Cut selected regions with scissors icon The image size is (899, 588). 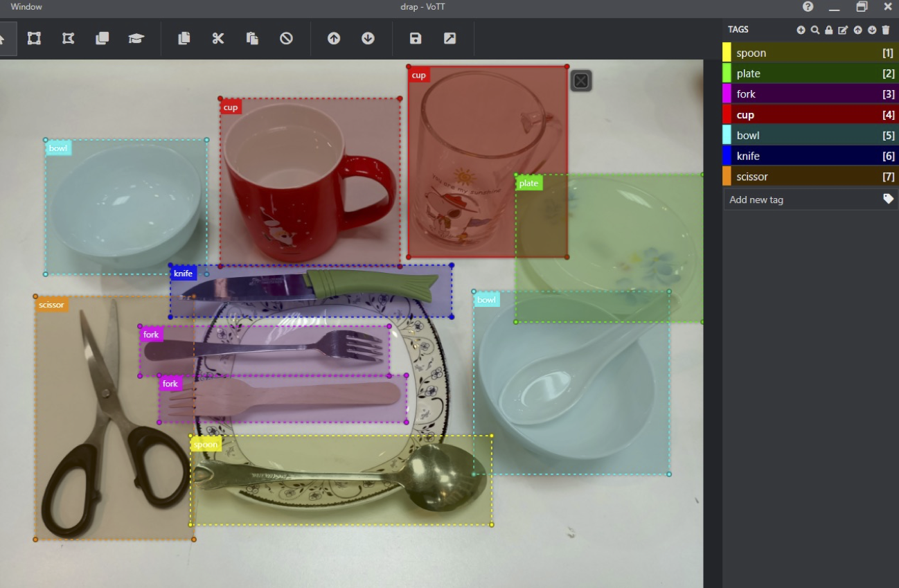click(218, 39)
